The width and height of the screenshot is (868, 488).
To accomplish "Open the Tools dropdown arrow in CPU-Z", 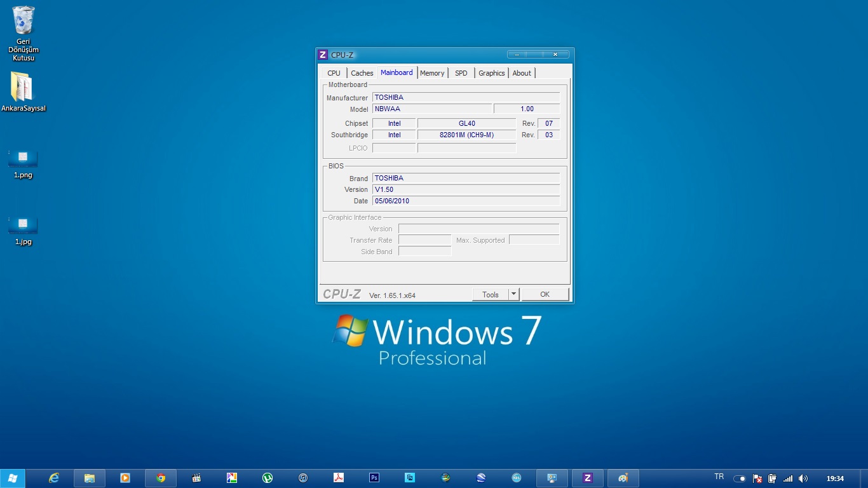I will [x=514, y=294].
